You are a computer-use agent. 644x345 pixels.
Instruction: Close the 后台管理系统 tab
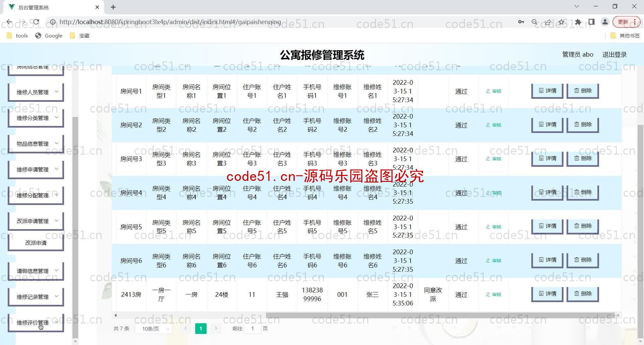point(97,7)
